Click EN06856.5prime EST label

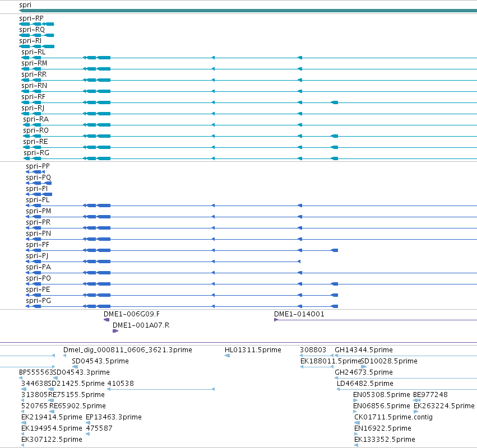pyautogui.click(x=382, y=407)
